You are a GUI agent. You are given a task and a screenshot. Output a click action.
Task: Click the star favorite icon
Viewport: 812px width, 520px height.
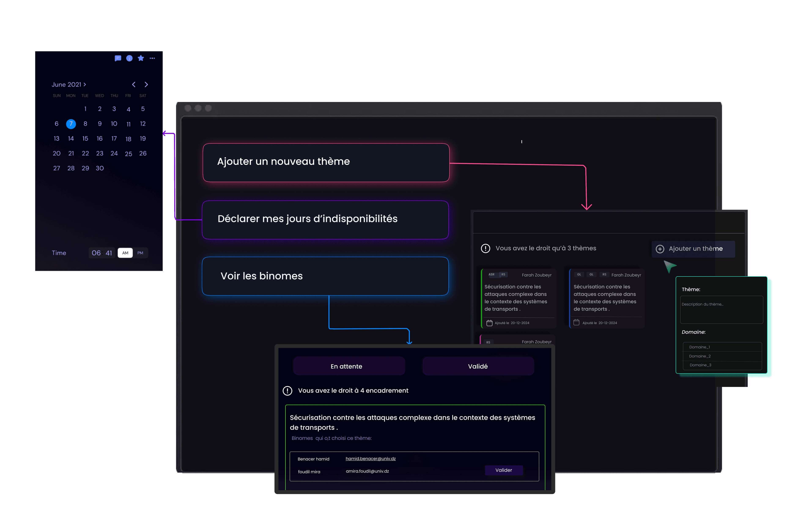tap(141, 58)
